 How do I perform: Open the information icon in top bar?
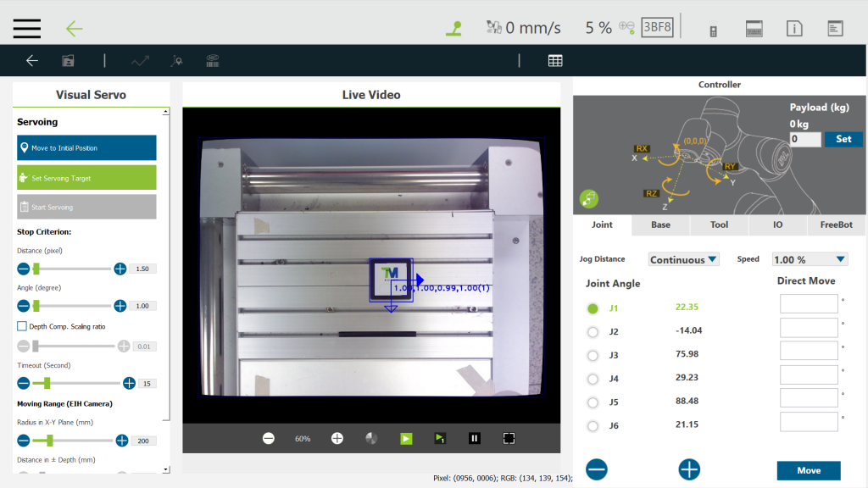coord(794,28)
